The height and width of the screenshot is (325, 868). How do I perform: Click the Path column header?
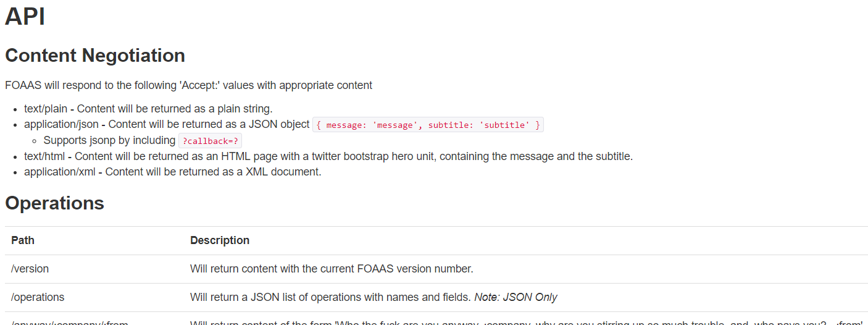pos(23,240)
